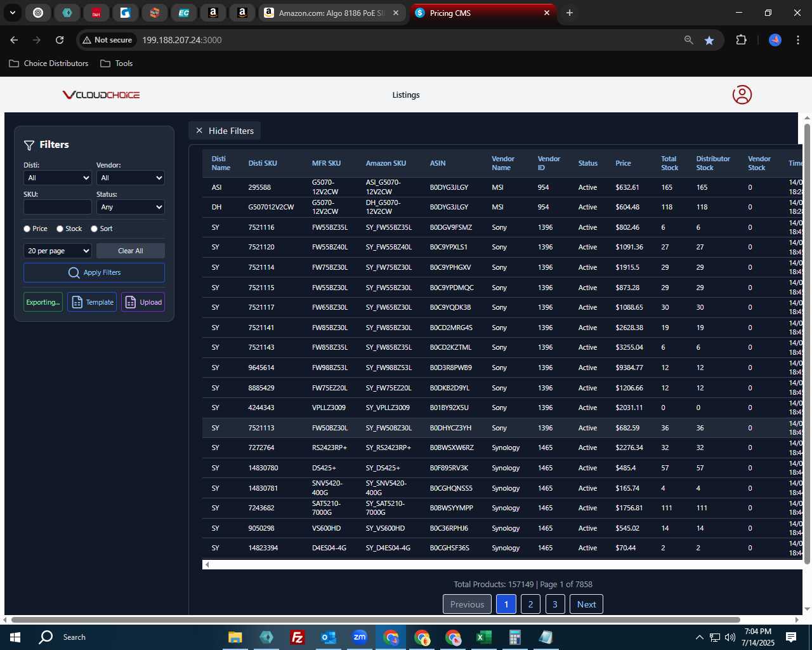The image size is (812, 650).
Task: Open the user profile icon
Action: (742, 95)
